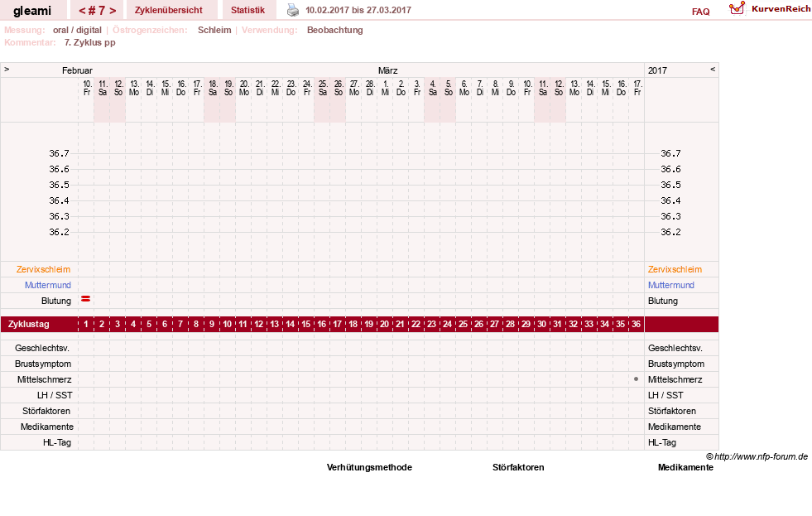Go to previous cycle arrow beside #7
The width and height of the screenshot is (812, 516).
pyautogui.click(x=82, y=11)
